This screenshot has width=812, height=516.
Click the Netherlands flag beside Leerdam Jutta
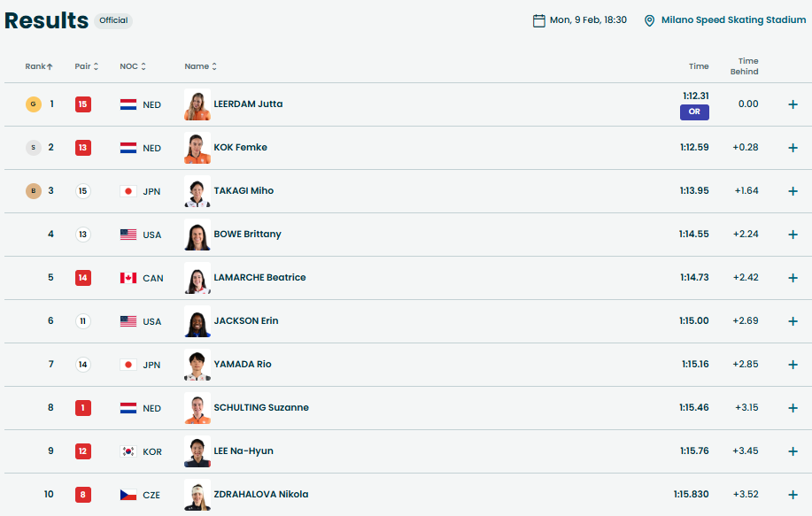tap(128, 104)
